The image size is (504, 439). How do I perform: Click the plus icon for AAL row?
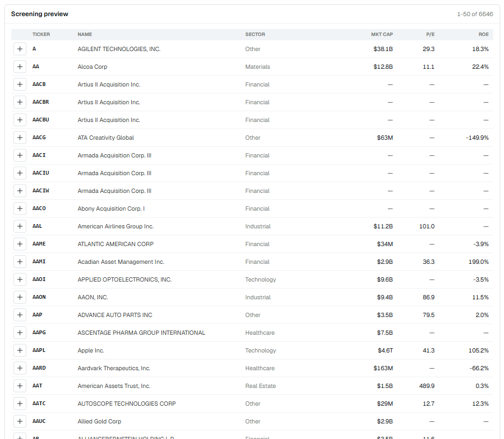[x=19, y=226]
